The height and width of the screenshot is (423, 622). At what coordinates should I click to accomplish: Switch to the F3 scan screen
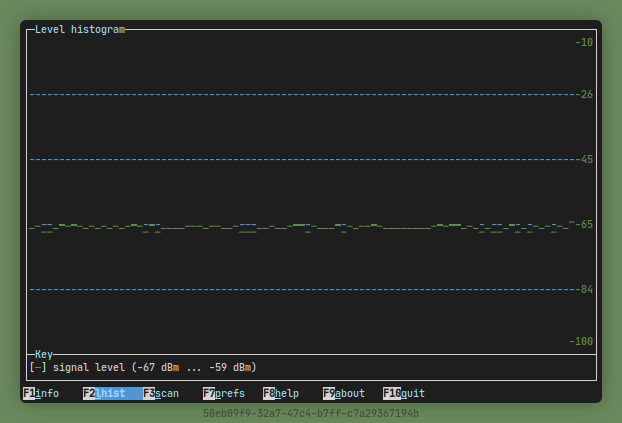coord(161,393)
